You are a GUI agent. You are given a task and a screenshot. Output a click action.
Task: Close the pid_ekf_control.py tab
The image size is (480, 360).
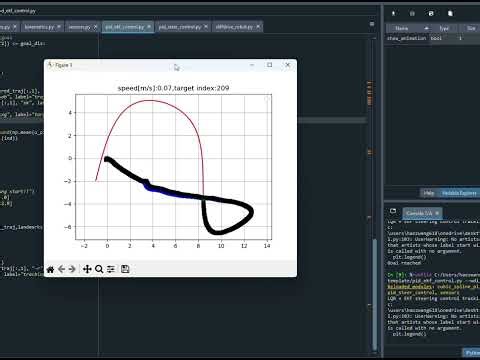149,27
